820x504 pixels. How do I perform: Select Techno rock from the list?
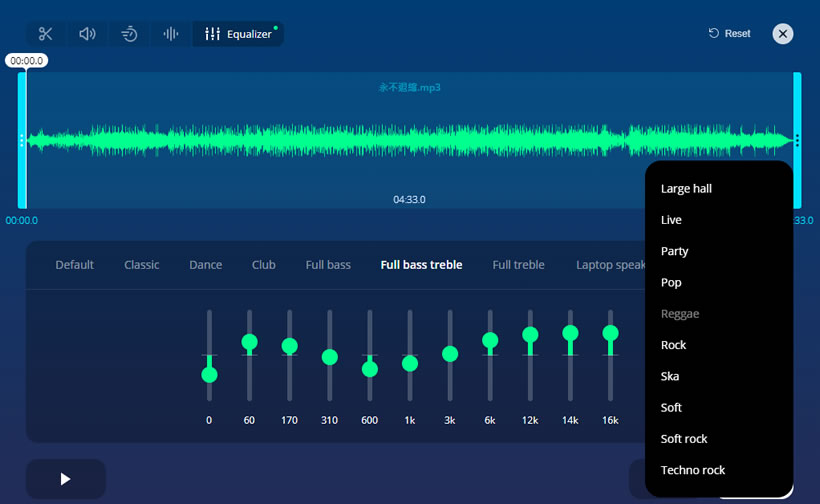(x=692, y=470)
